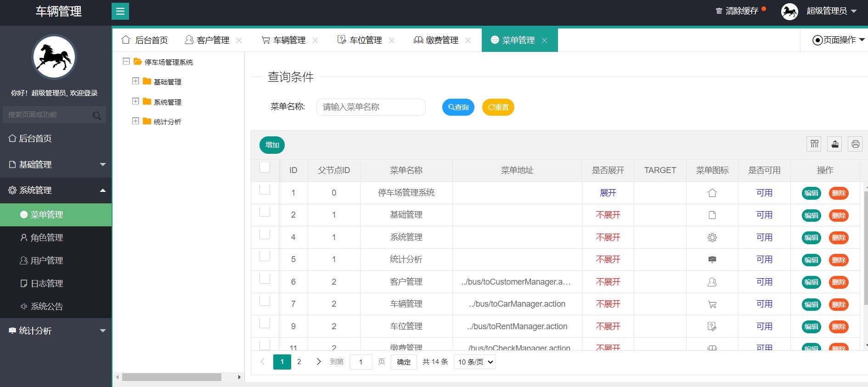Go to next page arrow
This screenshot has height=387, width=868.
pyautogui.click(x=319, y=362)
